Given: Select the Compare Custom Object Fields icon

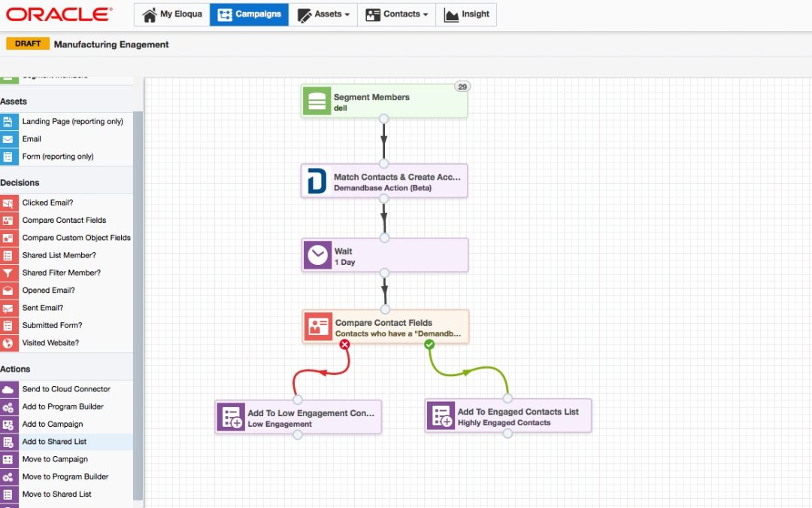Looking at the screenshot, I should tap(8, 238).
